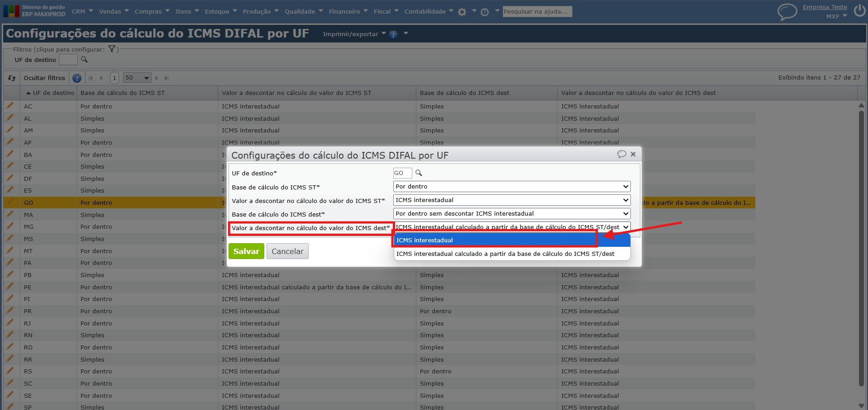This screenshot has width=868, height=410.
Task: Click the filter funnel icon
Action: click(112, 49)
